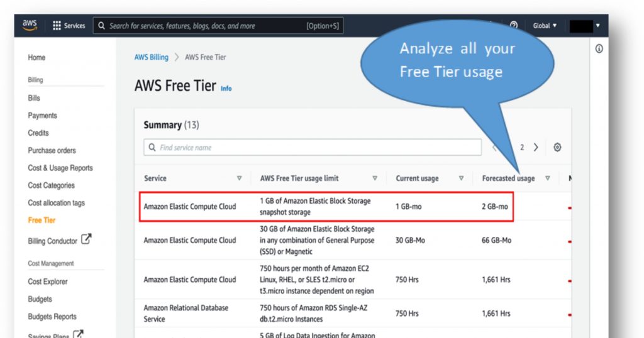The height and width of the screenshot is (338, 644).
Task: Click '30 GB-Mo' current usage value
Action: pyautogui.click(x=410, y=241)
